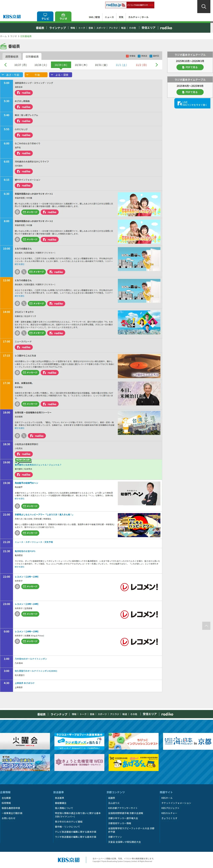Image resolution: width=213 pixels, height=868 pixels.
Task: Open きょうと危機管理WEB banner
Action: click(x=79, y=762)
